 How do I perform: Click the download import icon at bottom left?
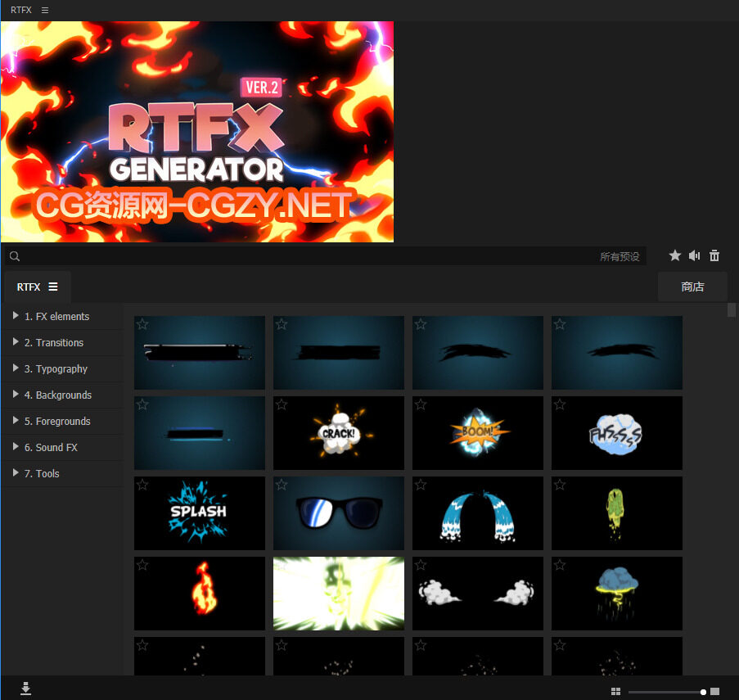26,689
